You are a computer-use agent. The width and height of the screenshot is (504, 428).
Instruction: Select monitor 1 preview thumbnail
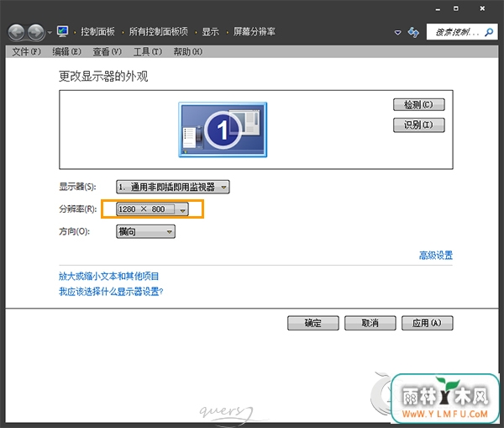pos(223,129)
